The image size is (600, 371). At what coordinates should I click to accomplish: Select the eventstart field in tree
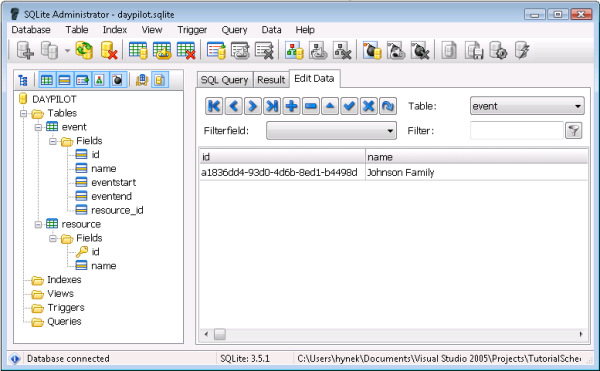click(x=113, y=182)
